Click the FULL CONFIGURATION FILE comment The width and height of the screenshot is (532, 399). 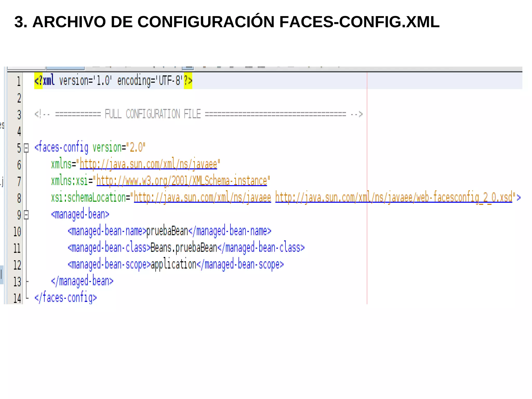199,114
